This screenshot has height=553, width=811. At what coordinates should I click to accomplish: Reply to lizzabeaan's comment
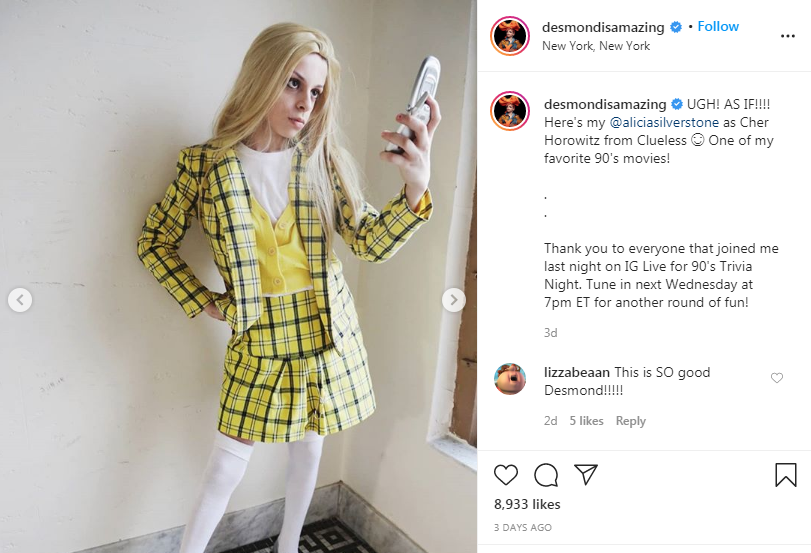[x=630, y=421]
